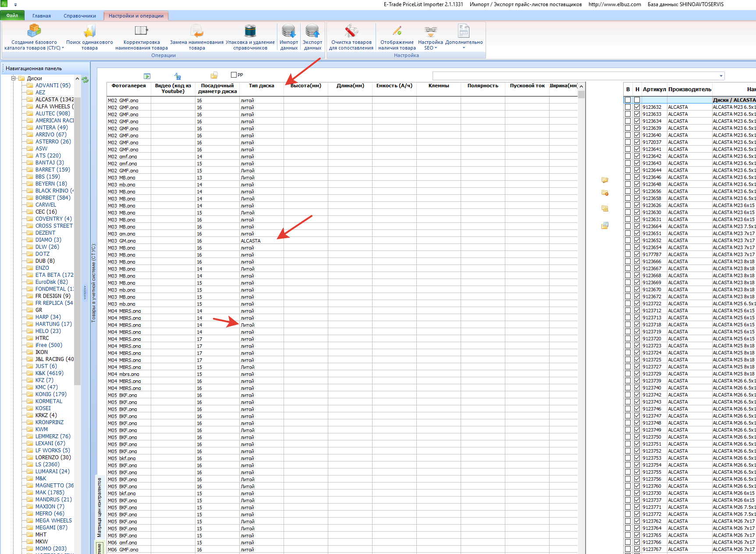Click the 'Aa' text-replace icon above the grid
The image size is (756, 554).
pos(177,76)
